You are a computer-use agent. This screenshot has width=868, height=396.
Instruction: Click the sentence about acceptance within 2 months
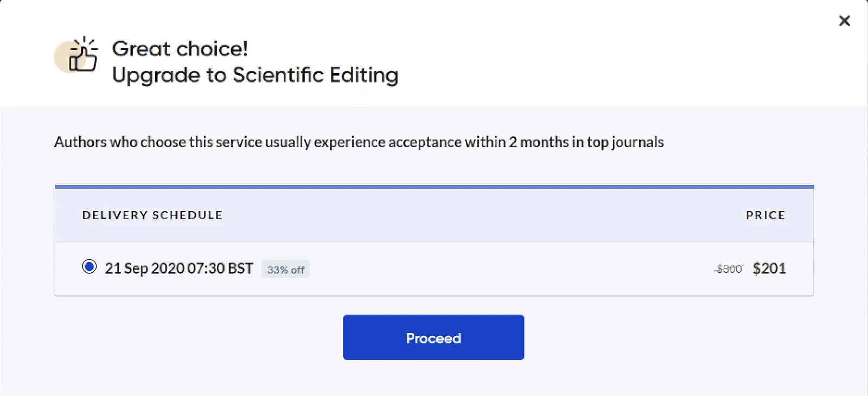click(359, 142)
